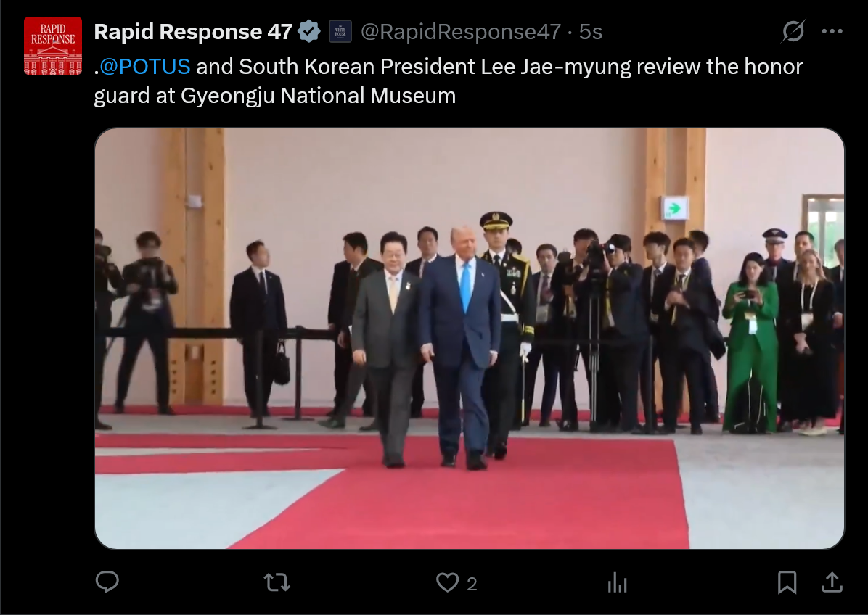Open the Rapid Response red avatar
The height and width of the screenshot is (615, 868).
(53, 46)
